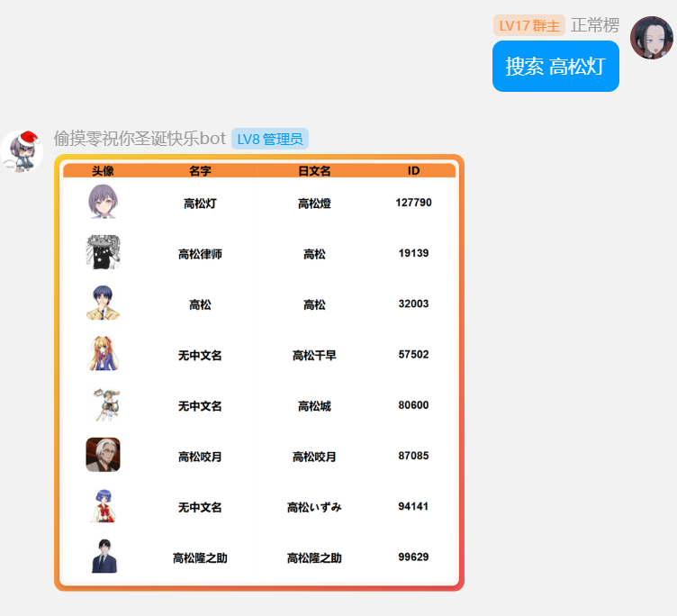
Task: Click the LV8 管理员 level badge
Action: click(270, 139)
